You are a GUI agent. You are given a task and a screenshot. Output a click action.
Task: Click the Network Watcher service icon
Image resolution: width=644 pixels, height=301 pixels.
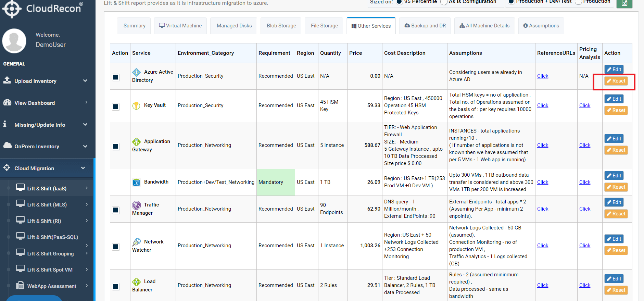(136, 242)
